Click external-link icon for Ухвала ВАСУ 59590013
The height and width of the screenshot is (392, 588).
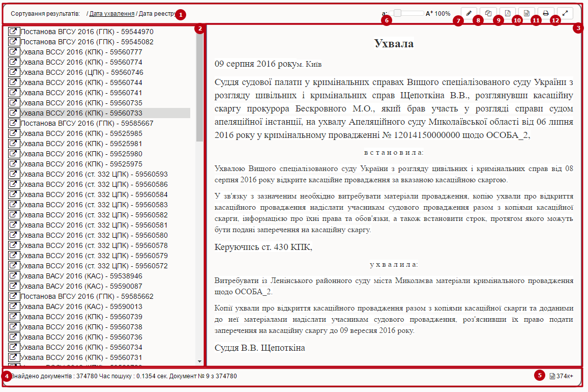(x=14, y=306)
